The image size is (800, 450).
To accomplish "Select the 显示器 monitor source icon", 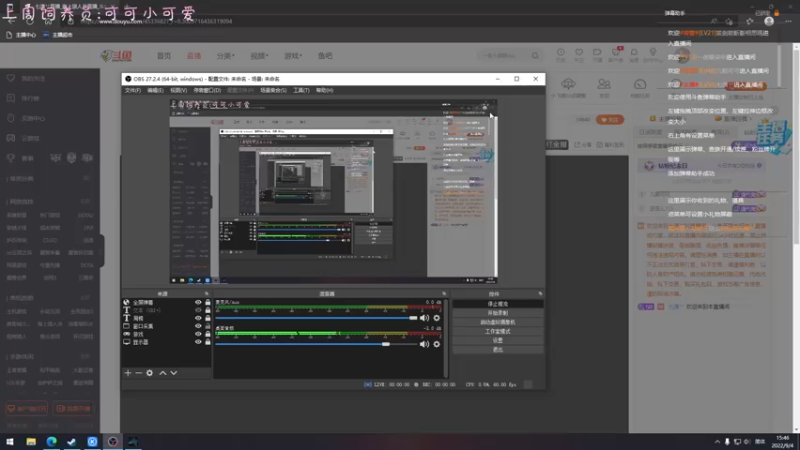I will [x=127, y=342].
